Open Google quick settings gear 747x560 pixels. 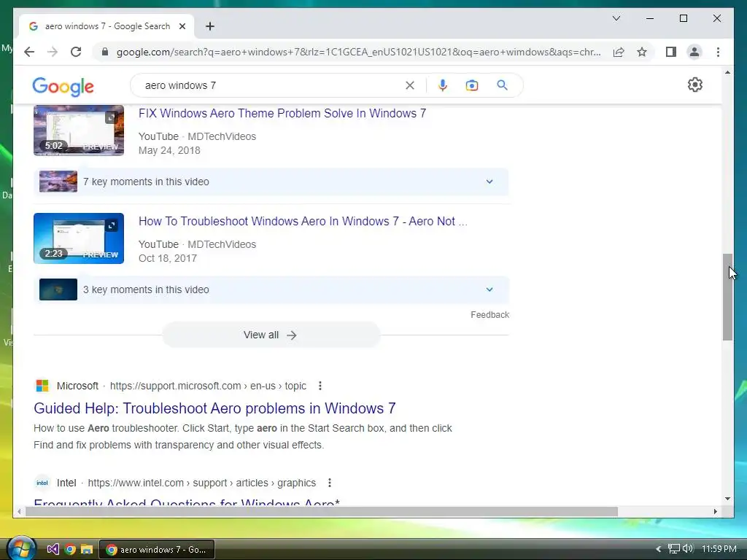click(x=695, y=85)
